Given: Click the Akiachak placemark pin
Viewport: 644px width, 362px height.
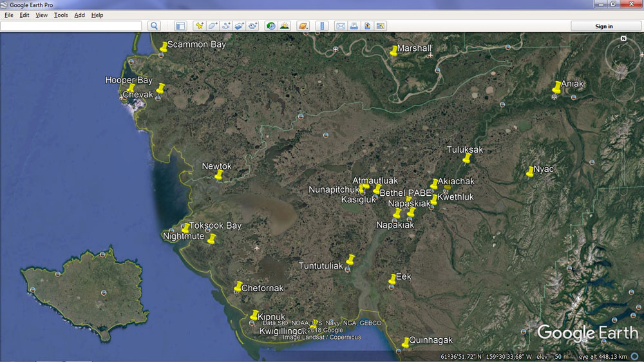Looking at the screenshot, I should coord(433,184).
